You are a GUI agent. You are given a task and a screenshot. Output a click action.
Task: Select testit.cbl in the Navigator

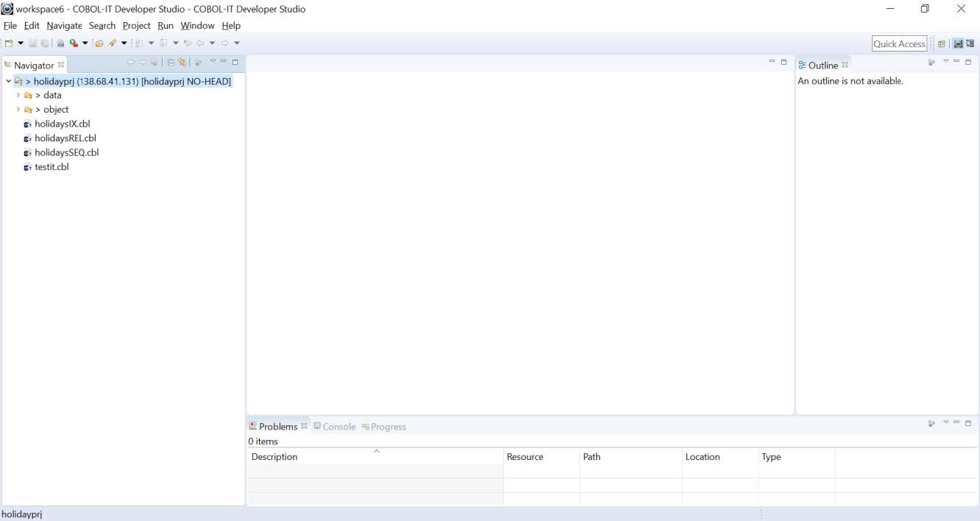(52, 167)
